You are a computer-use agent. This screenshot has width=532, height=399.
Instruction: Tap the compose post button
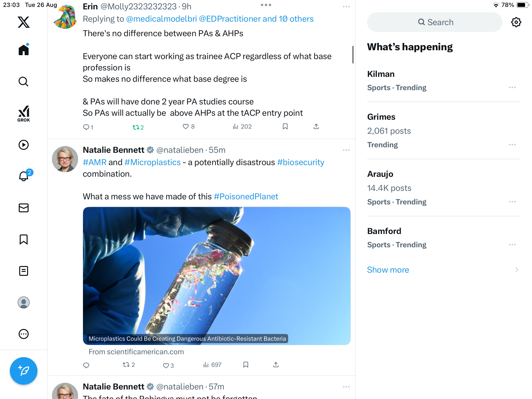24,371
